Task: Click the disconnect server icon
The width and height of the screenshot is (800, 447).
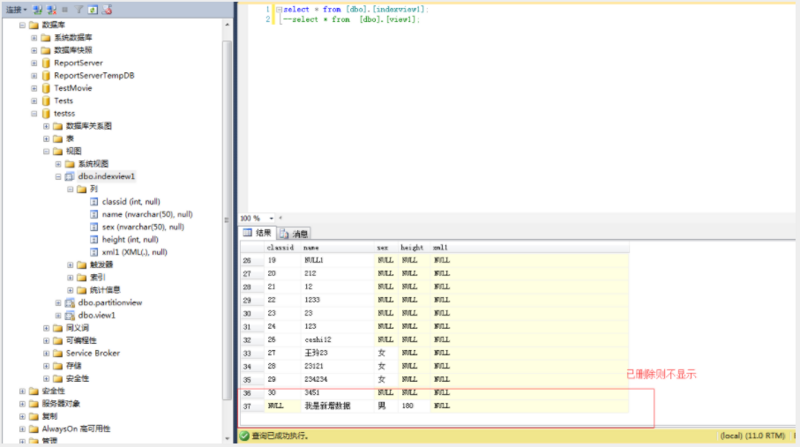Action: [52, 10]
